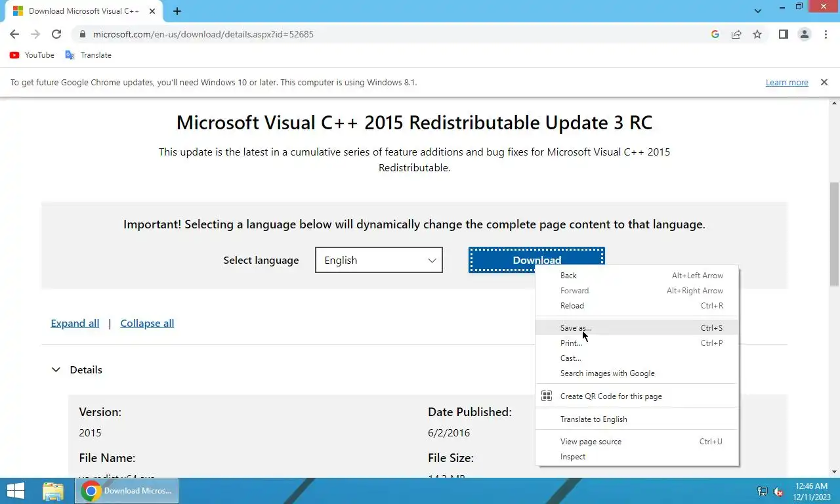The height and width of the screenshot is (504, 840).
Task: Click the site lock icon in address bar
Action: 82,34
